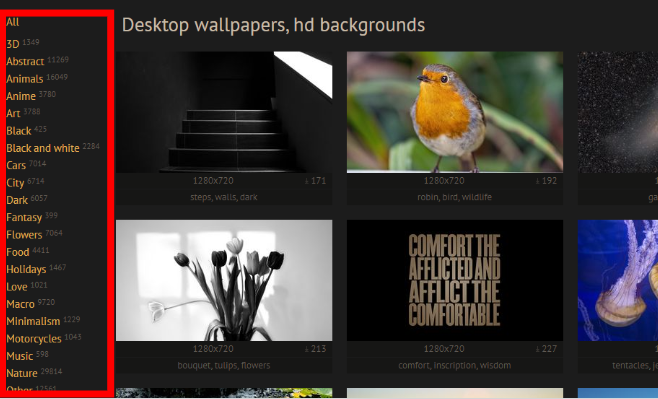658x399 pixels.
Task: Click 1280x720 under the tulips wallpaper
Action: pyautogui.click(x=213, y=349)
